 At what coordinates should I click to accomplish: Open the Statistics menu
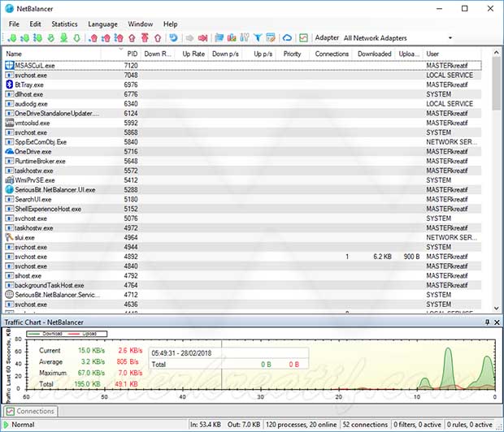[x=64, y=24]
